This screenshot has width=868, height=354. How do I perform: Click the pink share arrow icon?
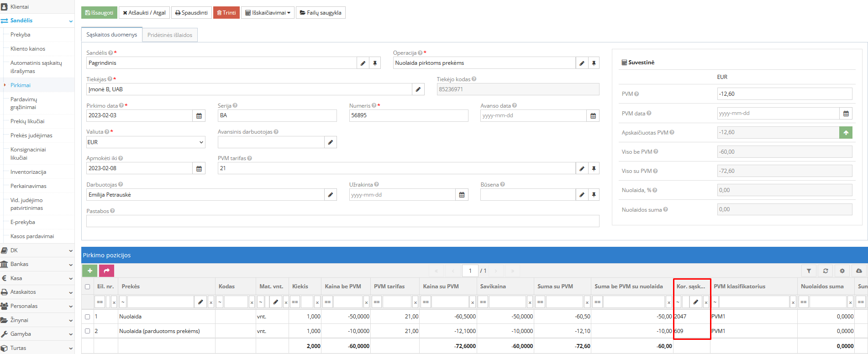point(106,271)
